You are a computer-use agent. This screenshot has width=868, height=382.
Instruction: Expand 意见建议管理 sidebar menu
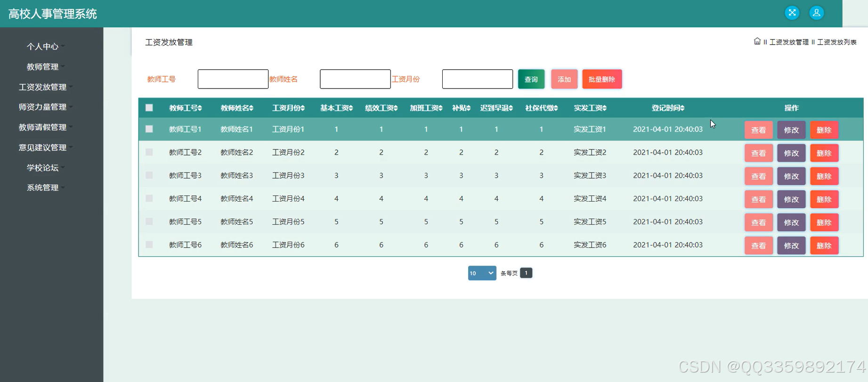[46, 147]
